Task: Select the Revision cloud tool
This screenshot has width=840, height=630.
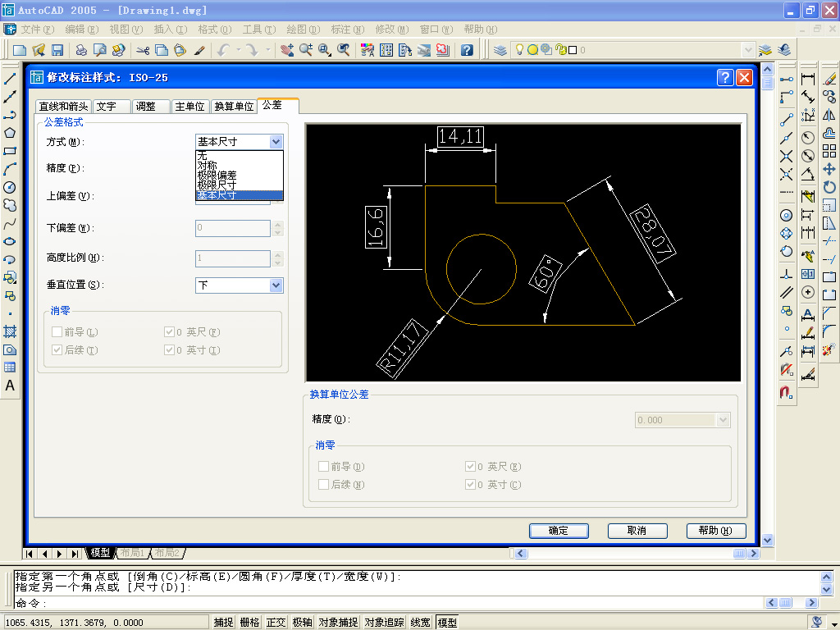Action: [10, 206]
